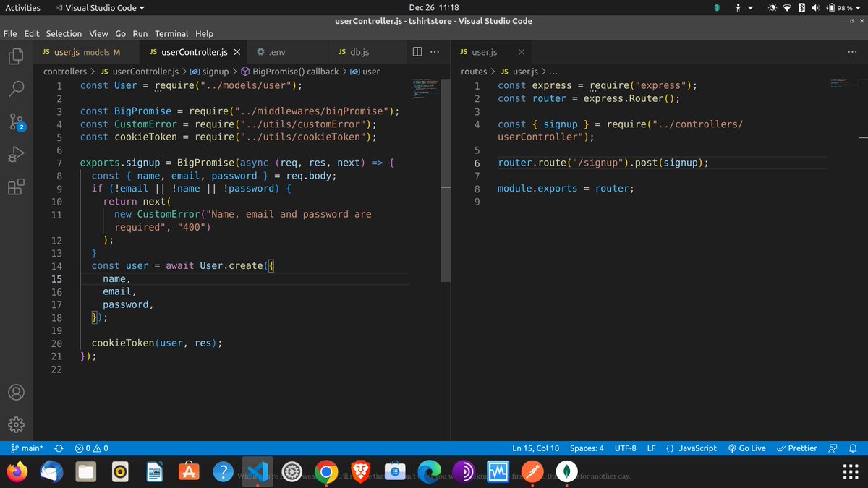Screen dimensions: 868x488
Task: Open more actions for right editor group
Action: click(851, 52)
